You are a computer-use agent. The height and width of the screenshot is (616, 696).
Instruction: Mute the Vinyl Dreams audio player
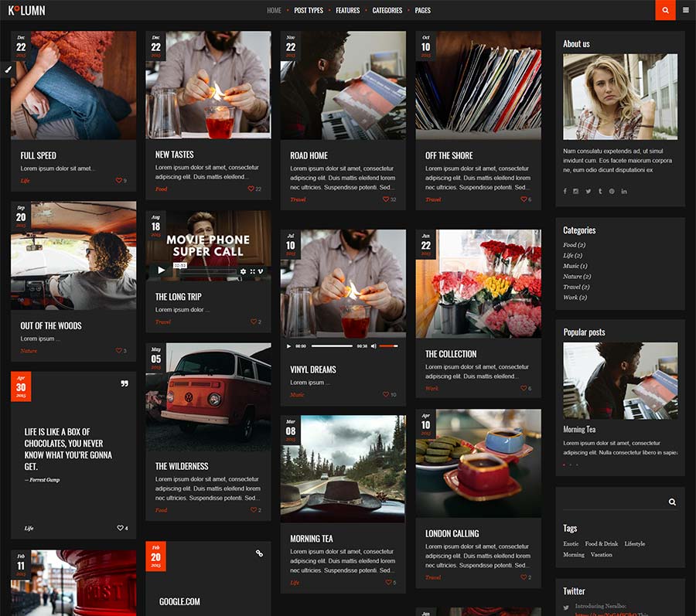374,346
